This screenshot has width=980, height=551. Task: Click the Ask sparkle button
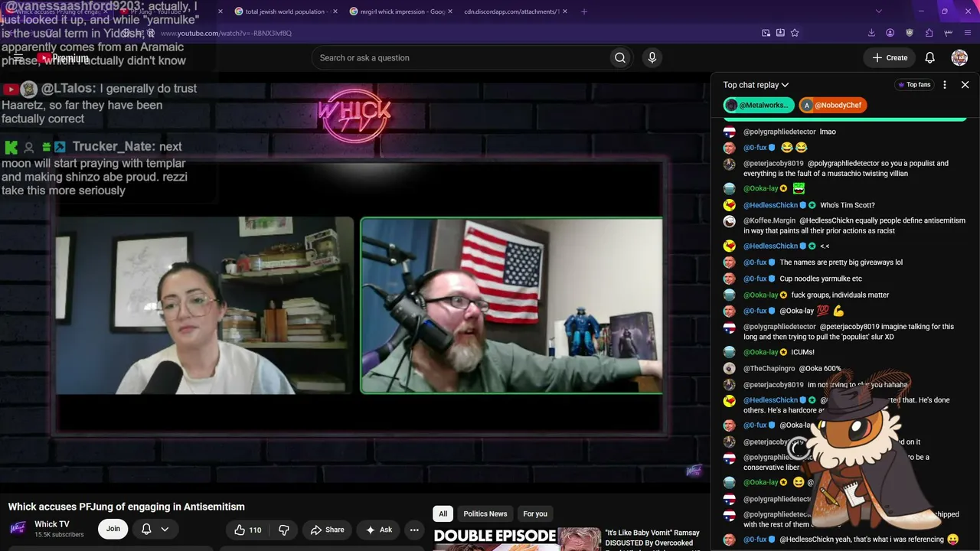tap(379, 530)
